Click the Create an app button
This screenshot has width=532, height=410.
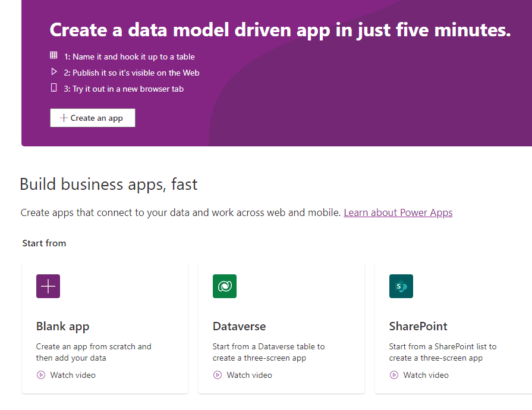[x=93, y=118]
